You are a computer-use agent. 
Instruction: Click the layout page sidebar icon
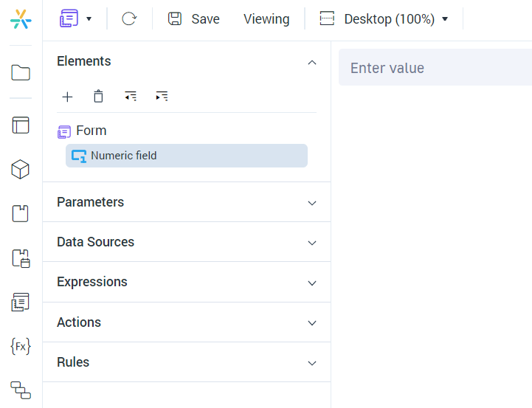pyautogui.click(x=21, y=125)
